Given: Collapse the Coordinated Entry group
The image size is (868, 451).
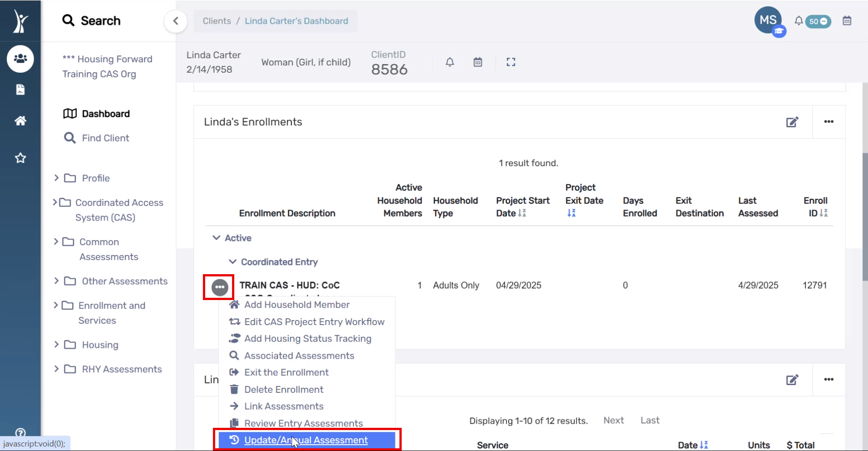Looking at the screenshot, I should 232,262.
